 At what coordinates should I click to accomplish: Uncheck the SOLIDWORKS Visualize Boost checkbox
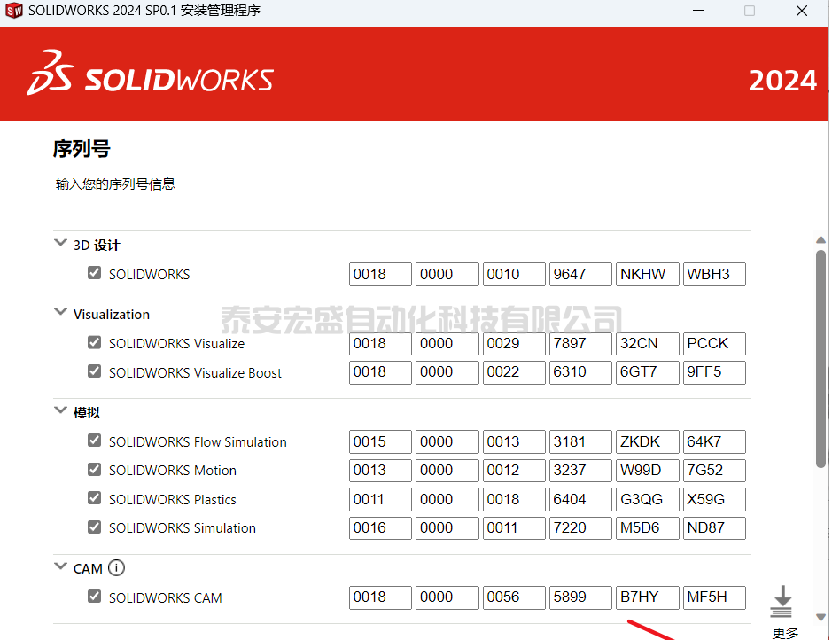click(95, 371)
